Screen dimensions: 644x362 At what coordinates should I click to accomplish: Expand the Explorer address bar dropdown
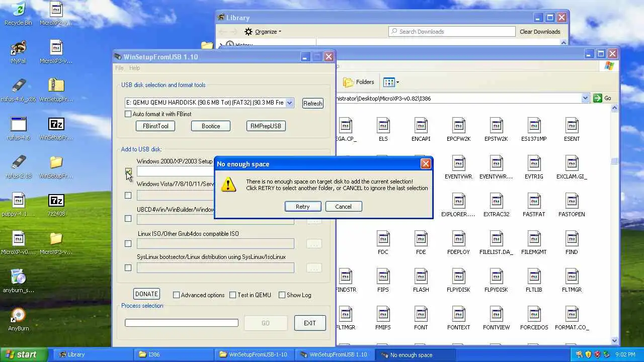(x=585, y=98)
